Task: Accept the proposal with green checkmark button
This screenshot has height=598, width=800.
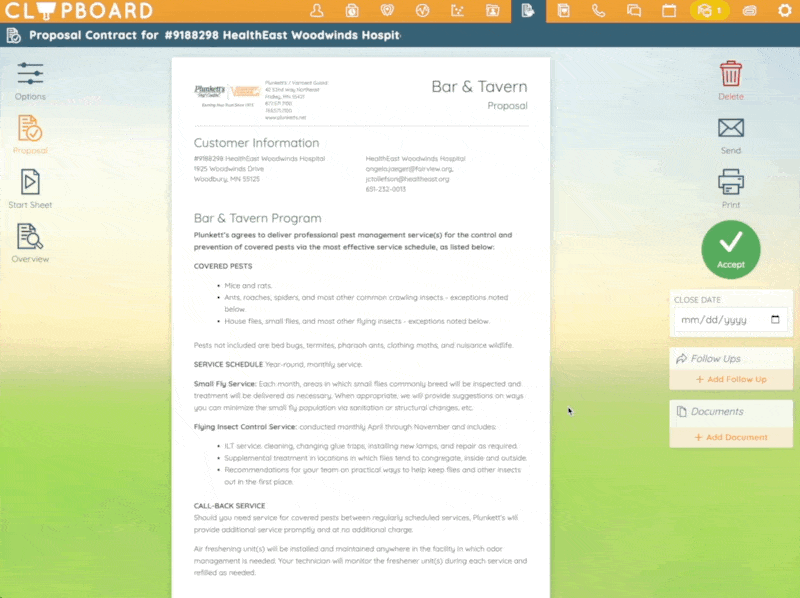Action: click(731, 250)
